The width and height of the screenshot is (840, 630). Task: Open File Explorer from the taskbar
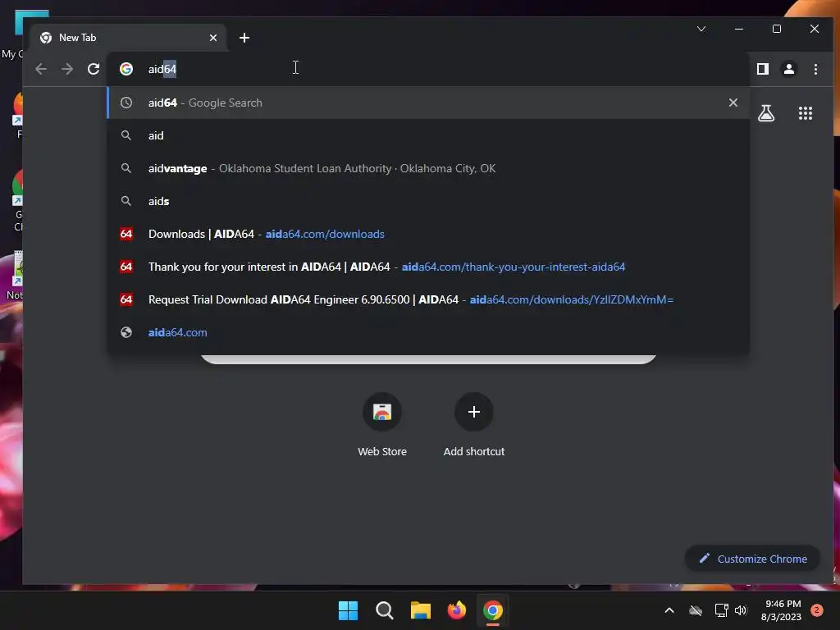(x=421, y=610)
